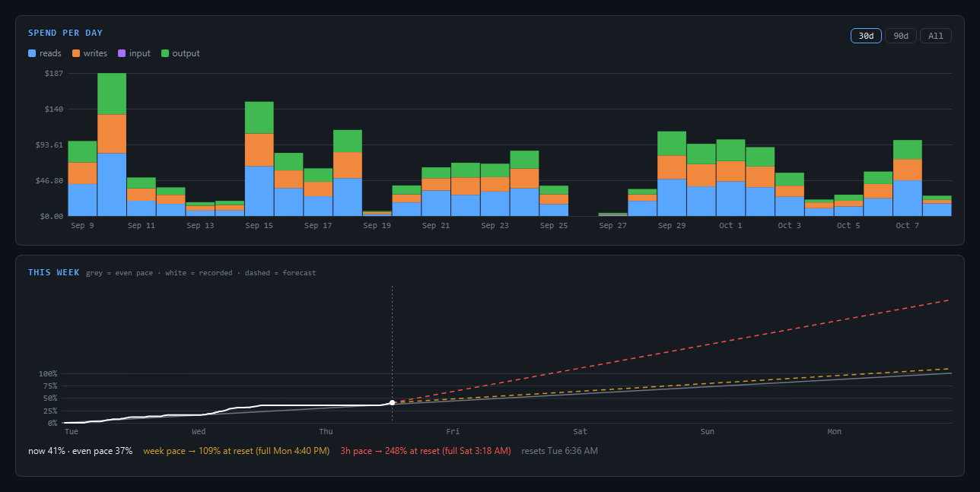Switch to the 90d range
The height and width of the screenshot is (492, 980).
(901, 36)
